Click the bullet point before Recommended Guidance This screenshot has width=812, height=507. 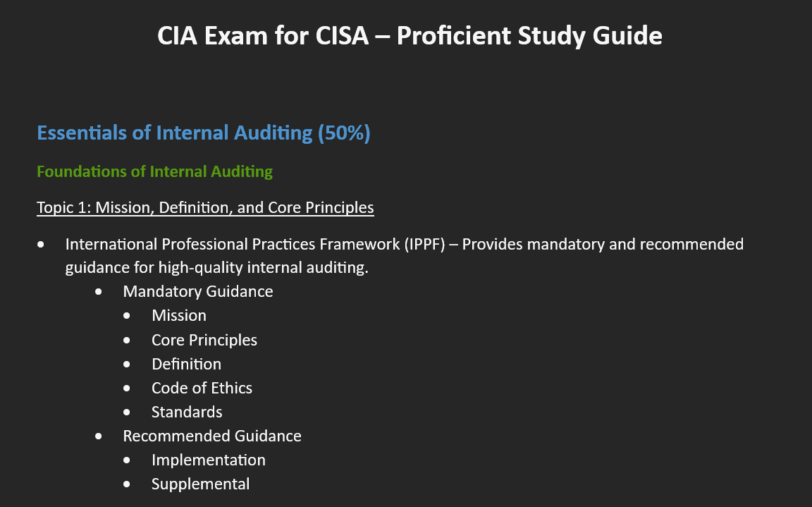pyautogui.click(x=99, y=436)
